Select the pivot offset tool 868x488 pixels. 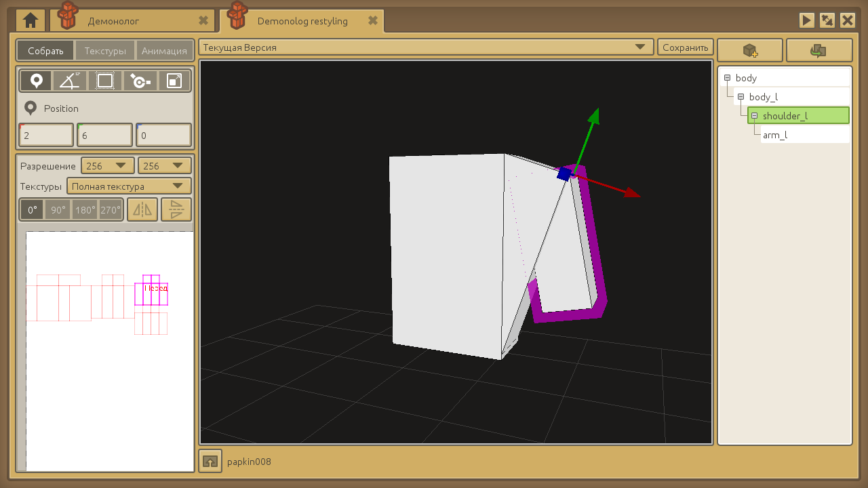pyautogui.click(x=140, y=81)
